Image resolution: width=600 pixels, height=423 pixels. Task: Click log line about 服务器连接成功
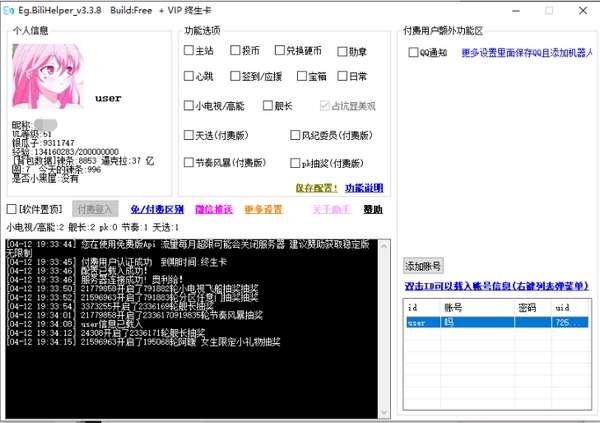point(96,279)
